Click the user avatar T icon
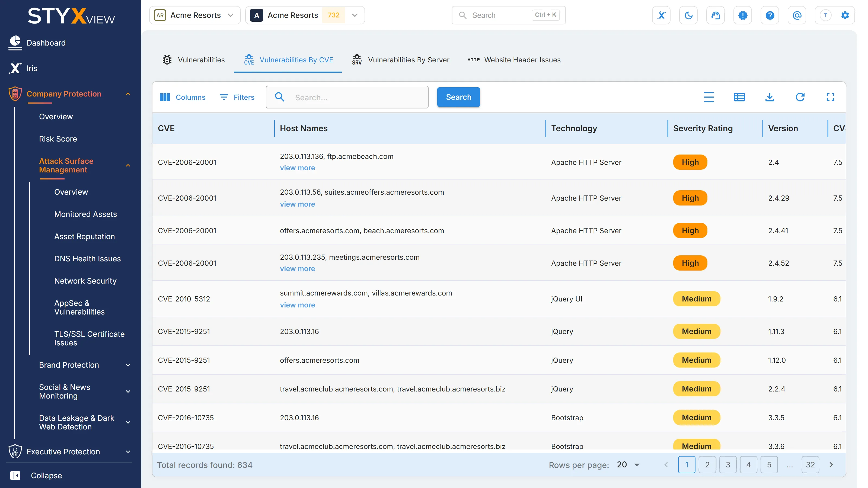868x488 pixels. point(825,15)
